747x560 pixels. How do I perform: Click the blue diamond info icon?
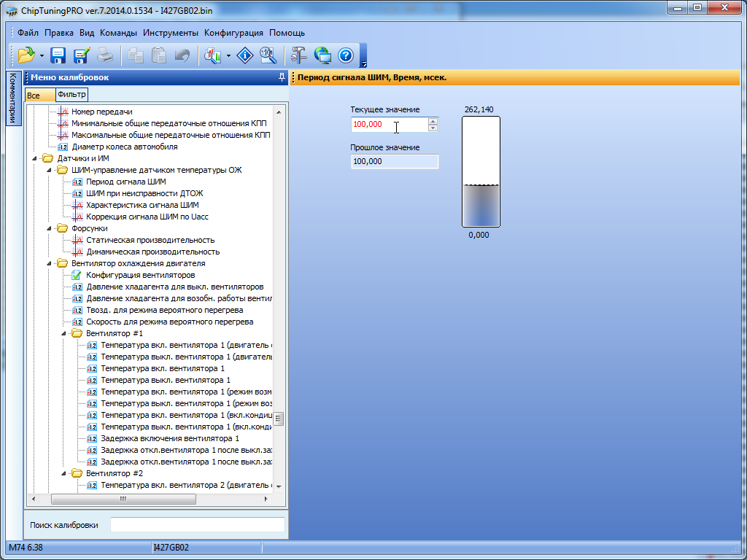point(246,55)
